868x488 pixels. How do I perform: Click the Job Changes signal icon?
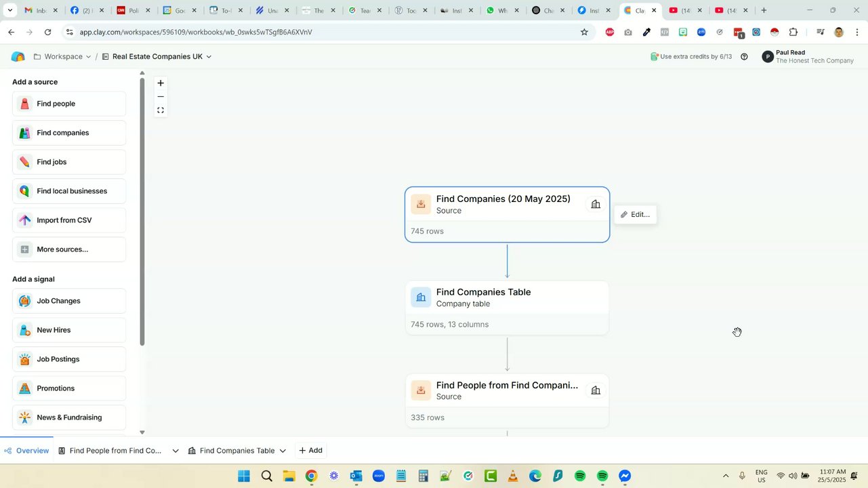coord(24,301)
